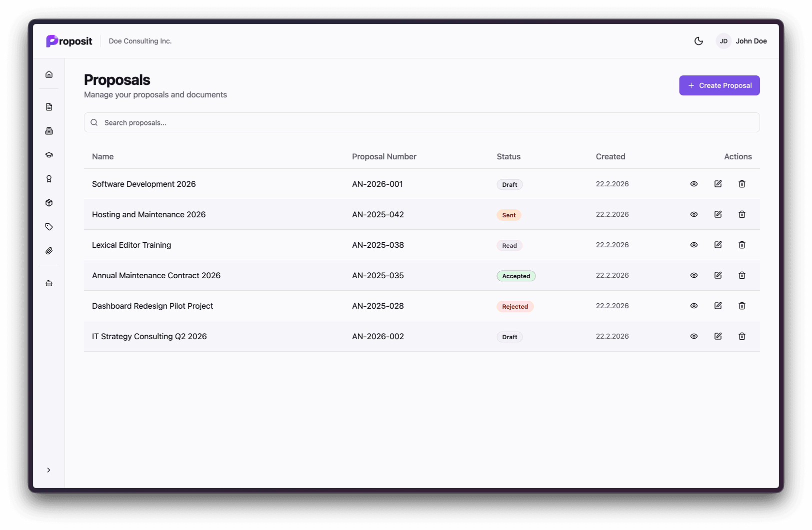812x530 pixels.
Task: Open the paperclip attachments sidebar icon
Action: pyautogui.click(x=49, y=251)
